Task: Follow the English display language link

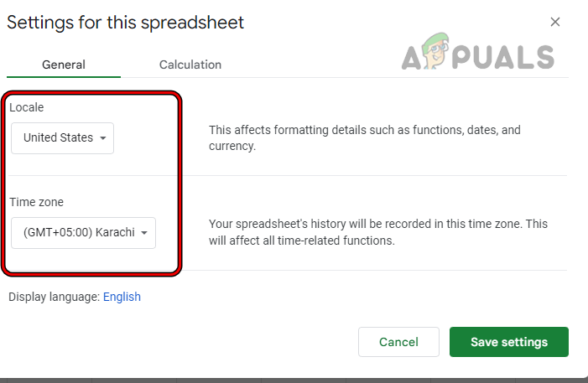Action: [x=122, y=297]
